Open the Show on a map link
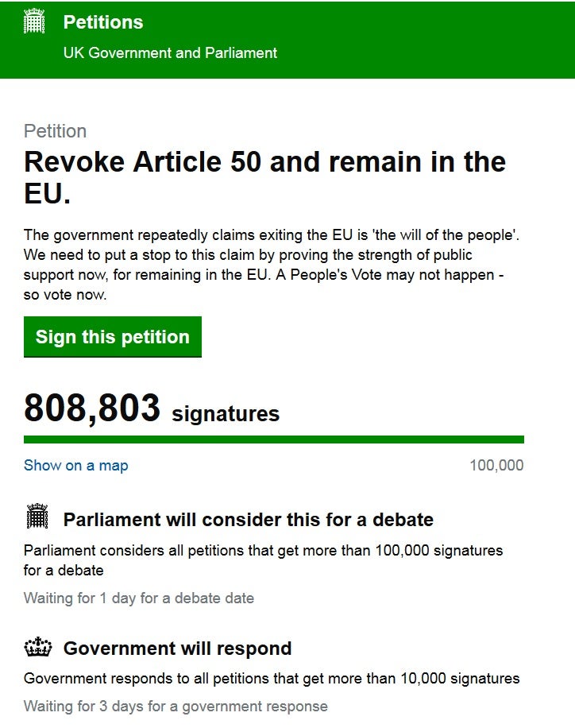Screen dimensions: 575x728 pyautogui.click(x=75, y=466)
